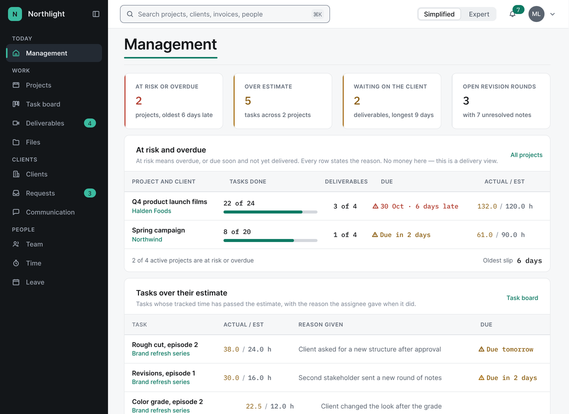Open the At risk or overdue card
This screenshot has width=569, height=414.
[173, 101]
